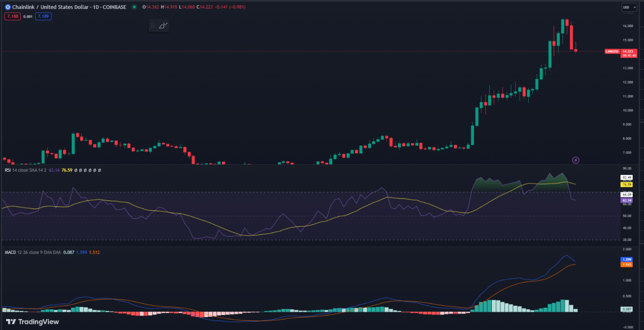Click the green market status dot

coord(134,7)
